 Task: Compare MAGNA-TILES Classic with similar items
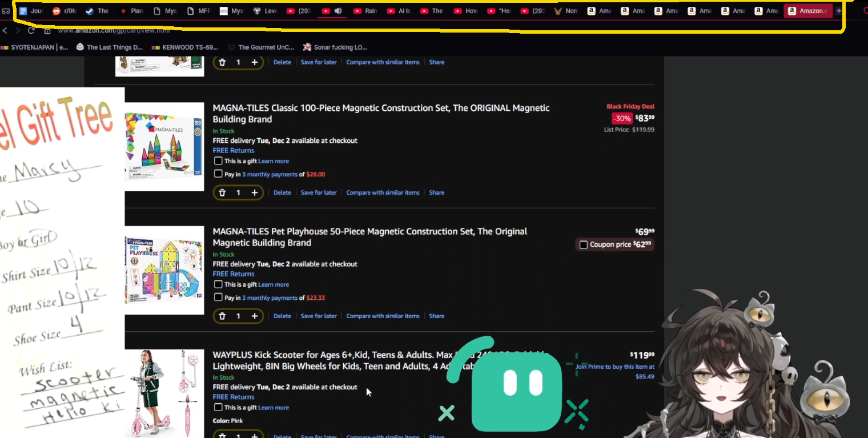point(383,193)
